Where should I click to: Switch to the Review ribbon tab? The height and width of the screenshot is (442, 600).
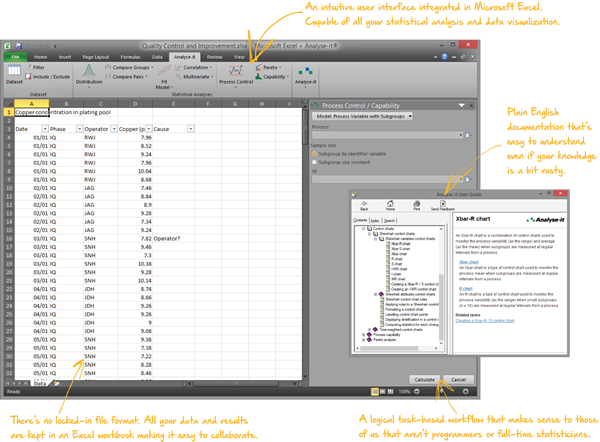tap(215, 57)
